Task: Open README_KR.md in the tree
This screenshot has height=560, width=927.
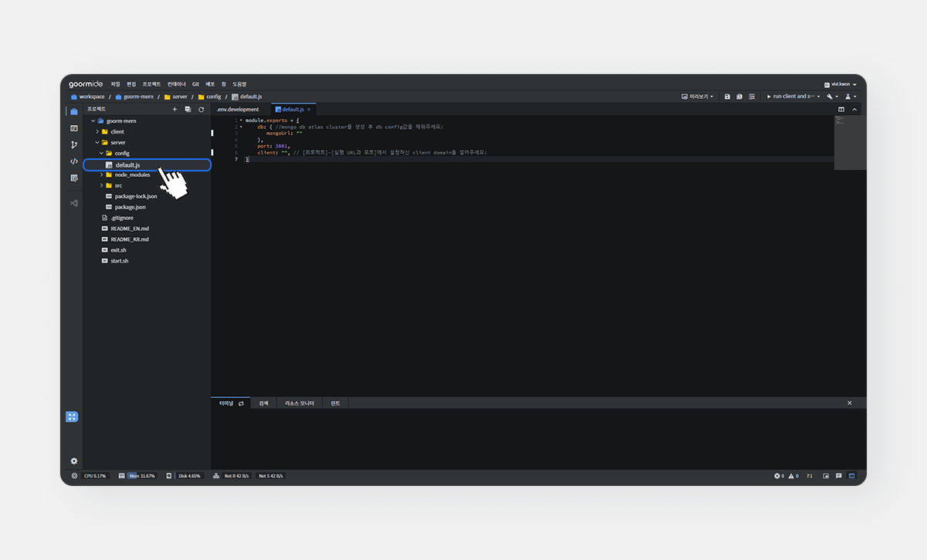Action: coord(130,239)
